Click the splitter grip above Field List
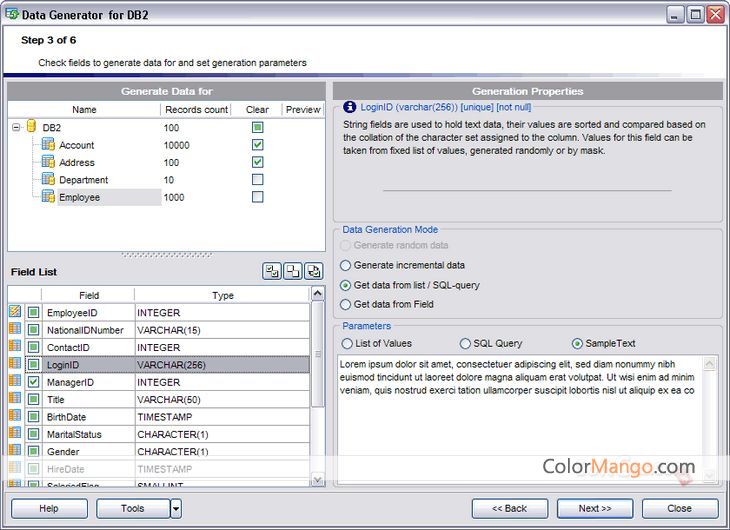This screenshot has width=730, height=530. 167,255
